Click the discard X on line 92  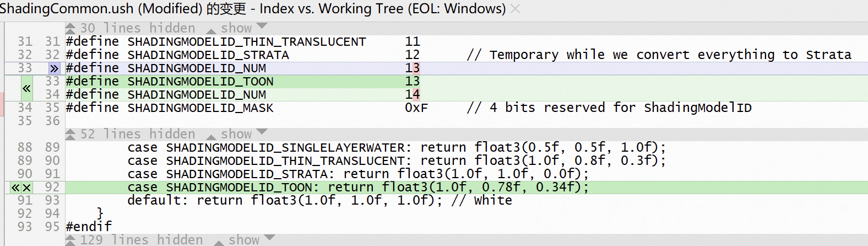point(26,188)
